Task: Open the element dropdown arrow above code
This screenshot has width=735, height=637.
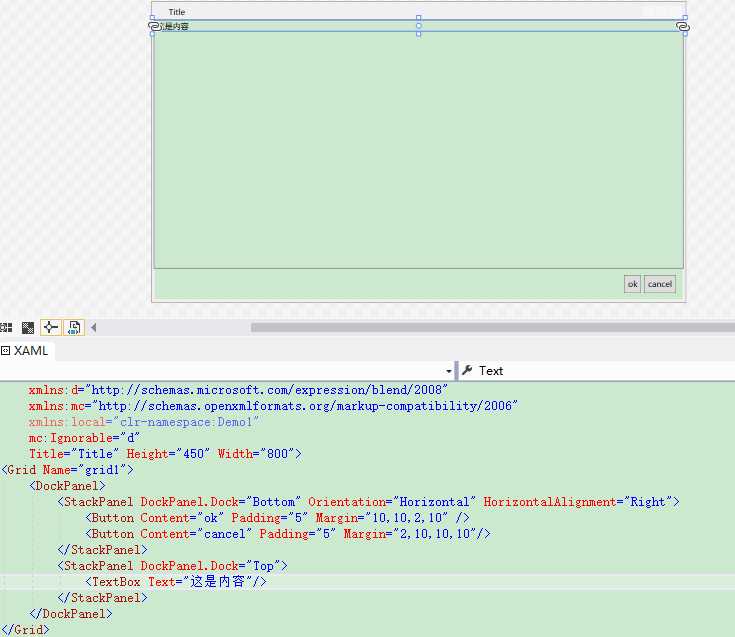Action: pos(449,371)
